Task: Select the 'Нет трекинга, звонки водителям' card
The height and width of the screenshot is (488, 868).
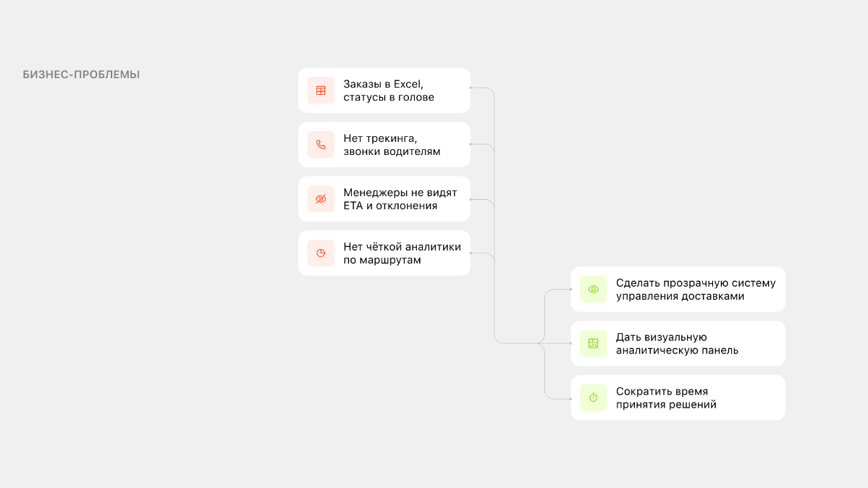Action: 384,145
